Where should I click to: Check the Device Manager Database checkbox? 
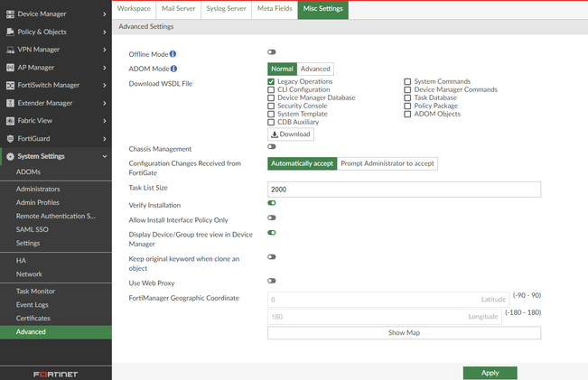coord(271,97)
